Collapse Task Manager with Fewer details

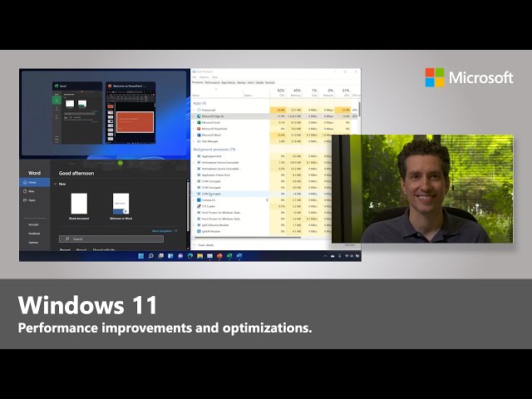click(204, 245)
